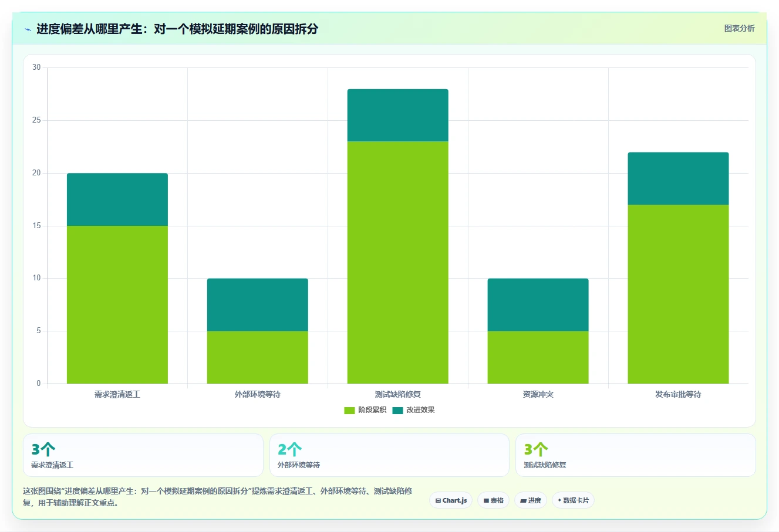Select the light green bar for 发布审批等待
The height and width of the screenshot is (532, 779).
pos(679,294)
